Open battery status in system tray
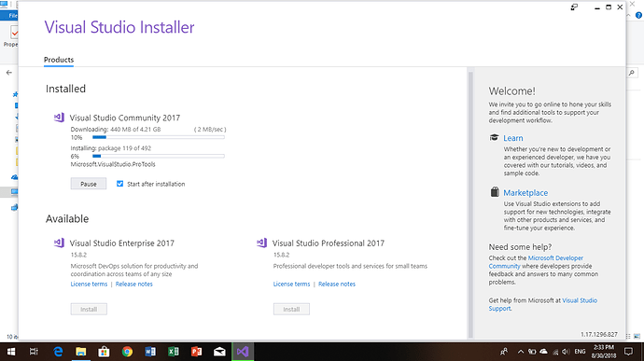This screenshot has width=644, height=361. [x=532, y=352]
